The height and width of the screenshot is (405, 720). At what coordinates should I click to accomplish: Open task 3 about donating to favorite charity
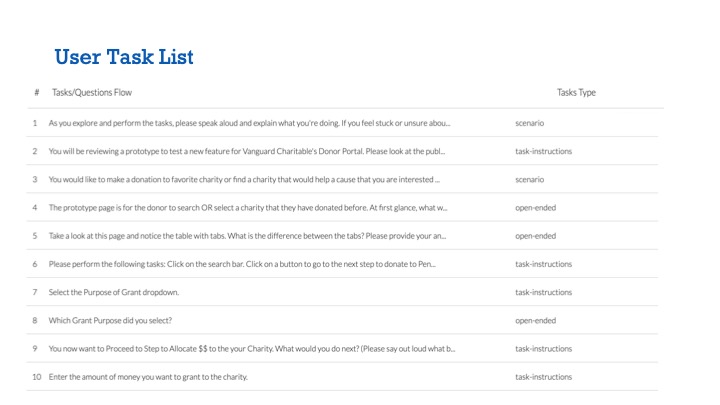point(244,179)
